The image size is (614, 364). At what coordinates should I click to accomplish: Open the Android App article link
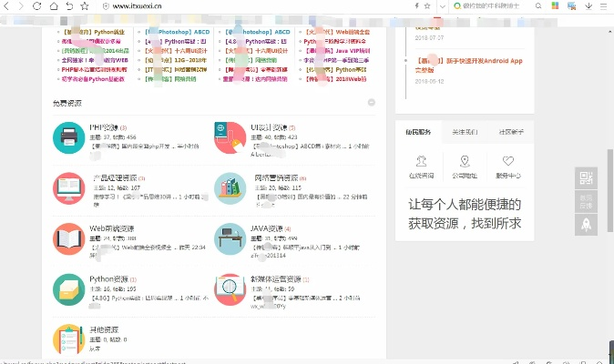pos(469,66)
